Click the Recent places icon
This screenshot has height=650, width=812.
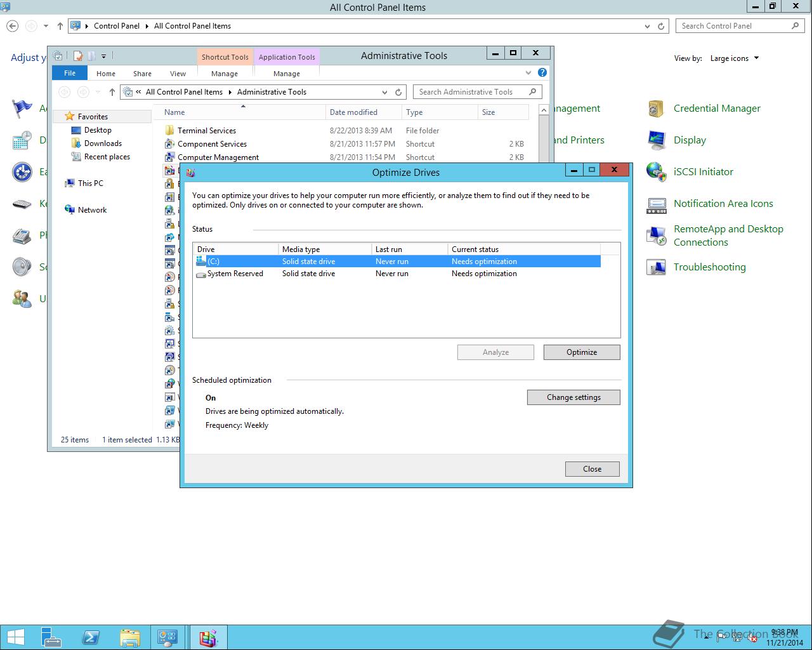tap(77, 157)
